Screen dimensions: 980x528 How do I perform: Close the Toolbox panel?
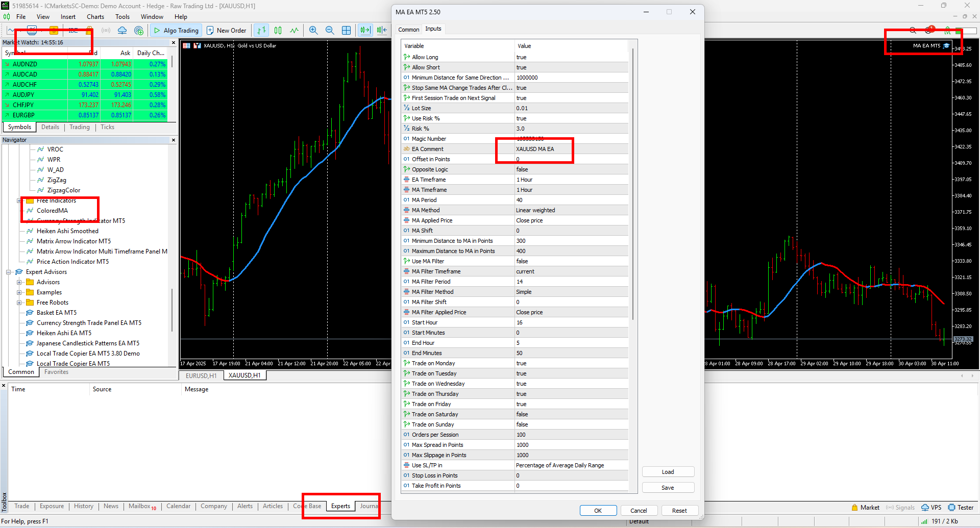point(4,386)
